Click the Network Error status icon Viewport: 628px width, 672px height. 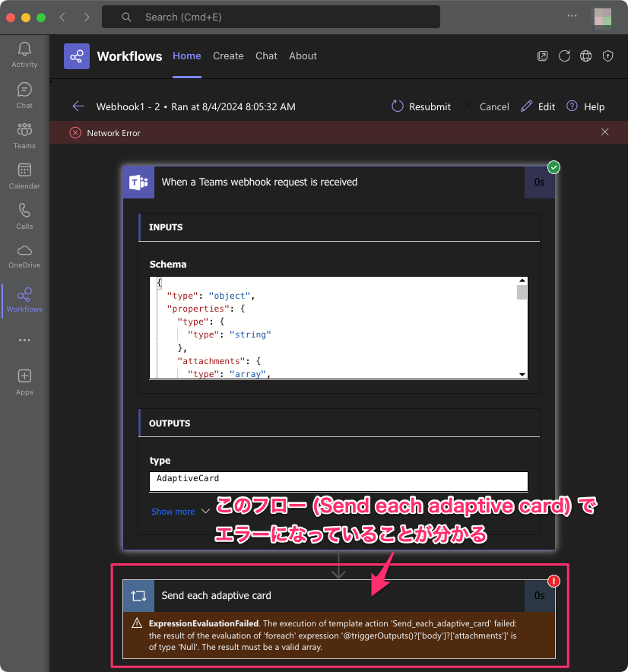click(x=75, y=133)
